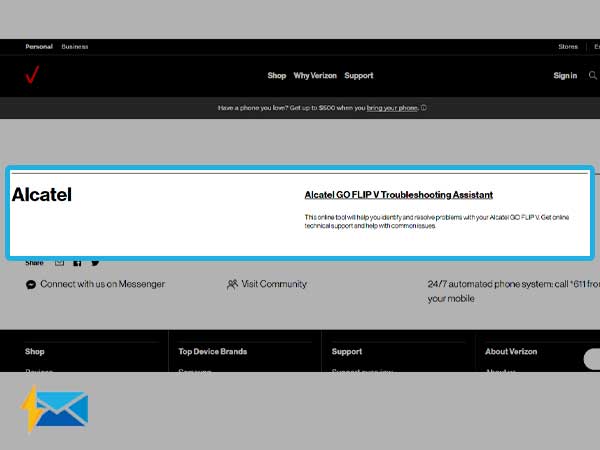
Task: Click the Messenger chat bubble icon
Action: click(x=31, y=284)
